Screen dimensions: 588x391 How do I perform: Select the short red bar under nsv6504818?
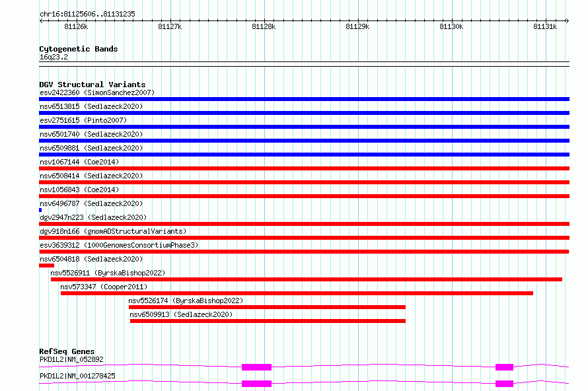tap(46, 266)
